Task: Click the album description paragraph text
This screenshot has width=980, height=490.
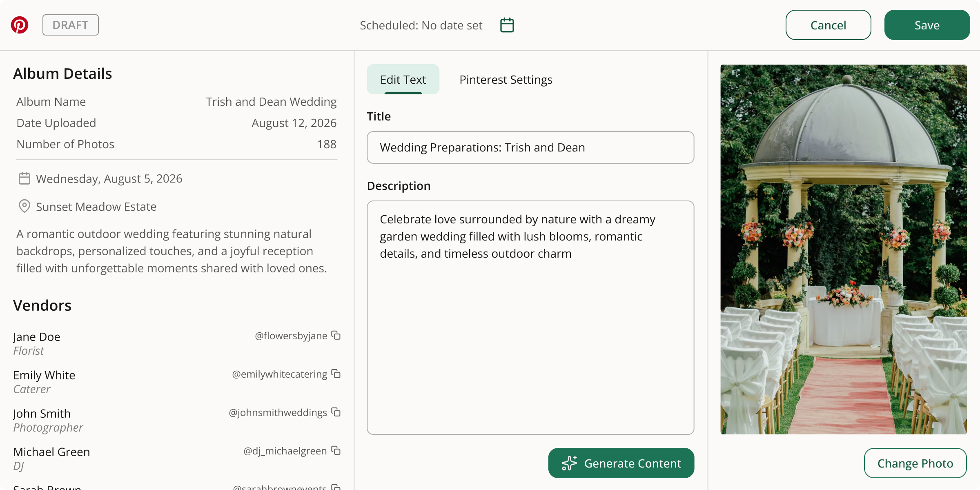Action: (172, 251)
